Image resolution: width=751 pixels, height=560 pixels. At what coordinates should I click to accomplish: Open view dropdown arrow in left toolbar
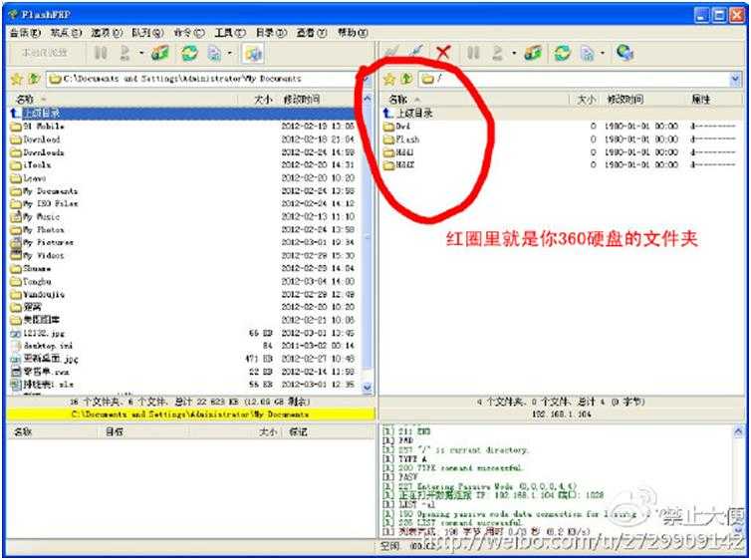(x=230, y=53)
